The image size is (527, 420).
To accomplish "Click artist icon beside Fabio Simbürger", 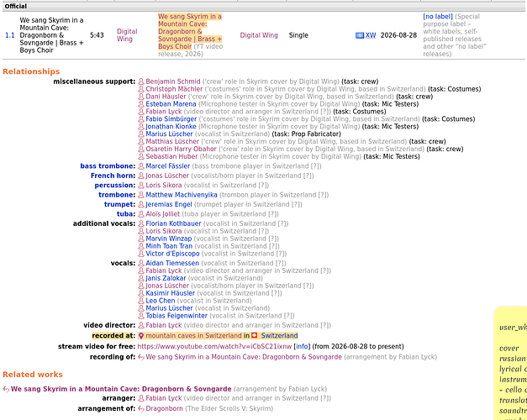I will point(141,119).
